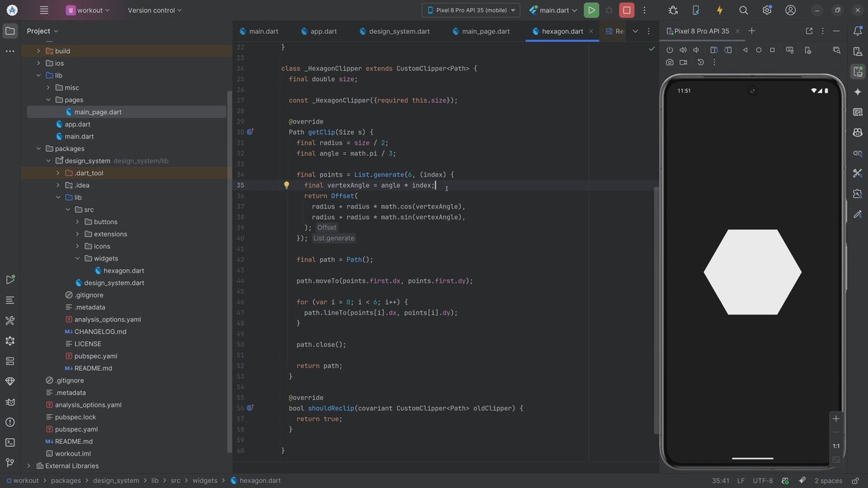Image resolution: width=868 pixels, height=488 pixels.
Task: Switch to the main_page.dart editor tab
Action: (x=485, y=31)
